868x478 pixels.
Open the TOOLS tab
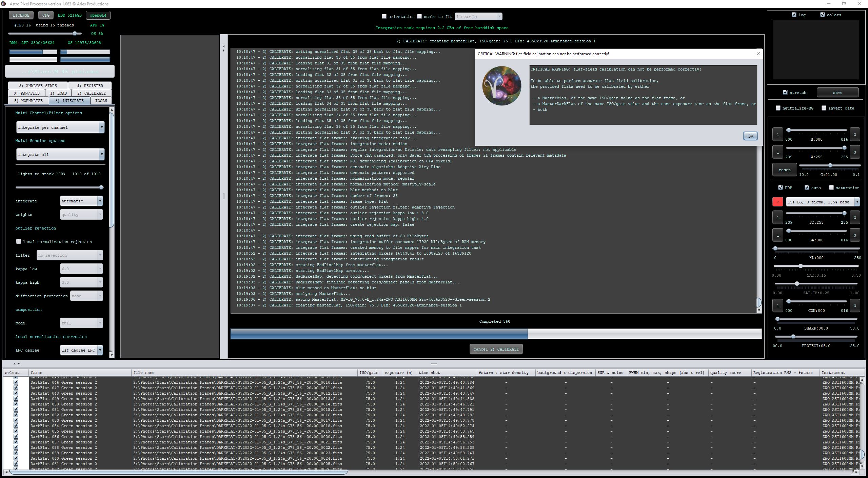coord(101,101)
